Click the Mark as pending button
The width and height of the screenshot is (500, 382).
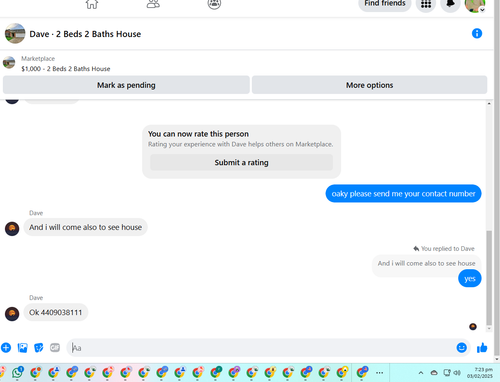pos(126,85)
